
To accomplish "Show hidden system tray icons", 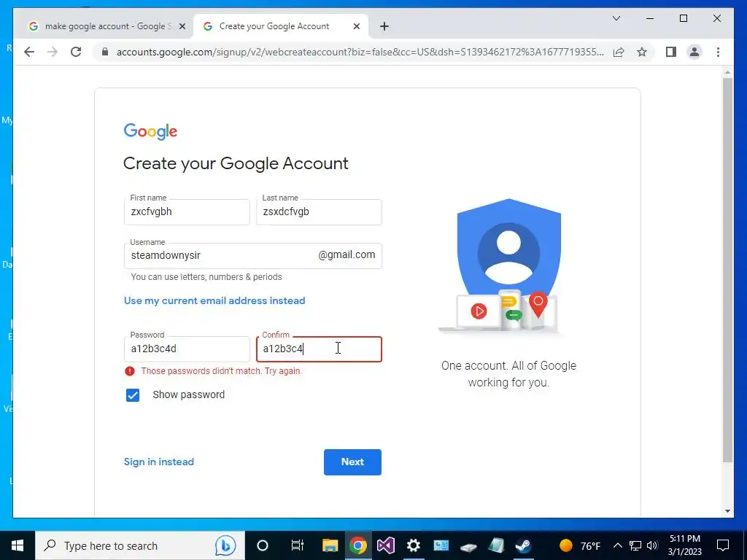I will 617,545.
